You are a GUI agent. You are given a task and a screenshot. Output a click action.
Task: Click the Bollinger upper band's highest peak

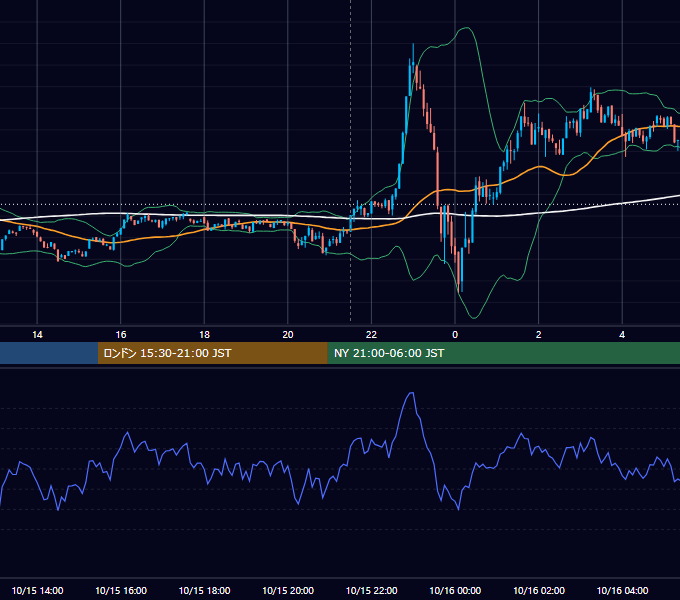tap(467, 28)
